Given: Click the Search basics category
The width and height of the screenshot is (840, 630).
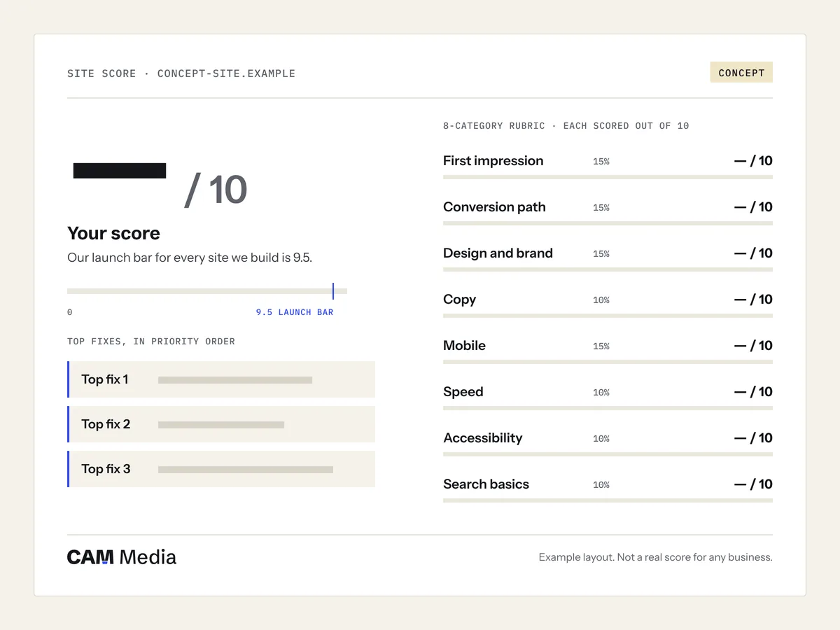Looking at the screenshot, I should click(486, 484).
